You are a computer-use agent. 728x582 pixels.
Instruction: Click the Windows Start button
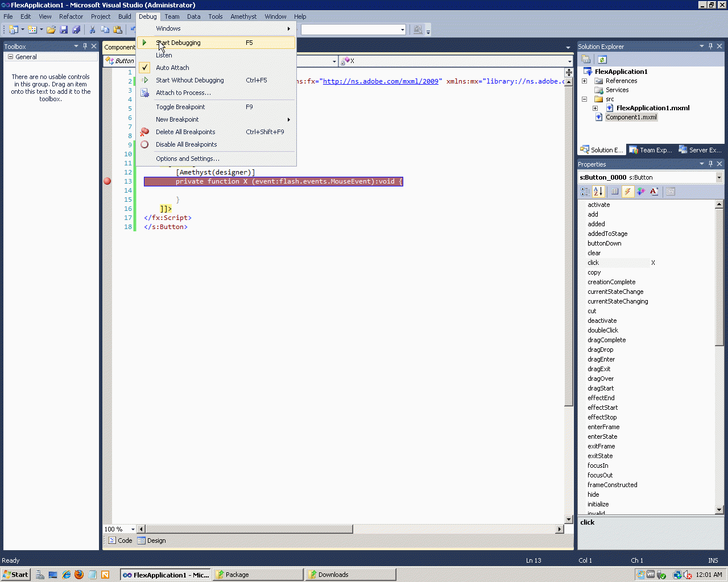(15, 575)
